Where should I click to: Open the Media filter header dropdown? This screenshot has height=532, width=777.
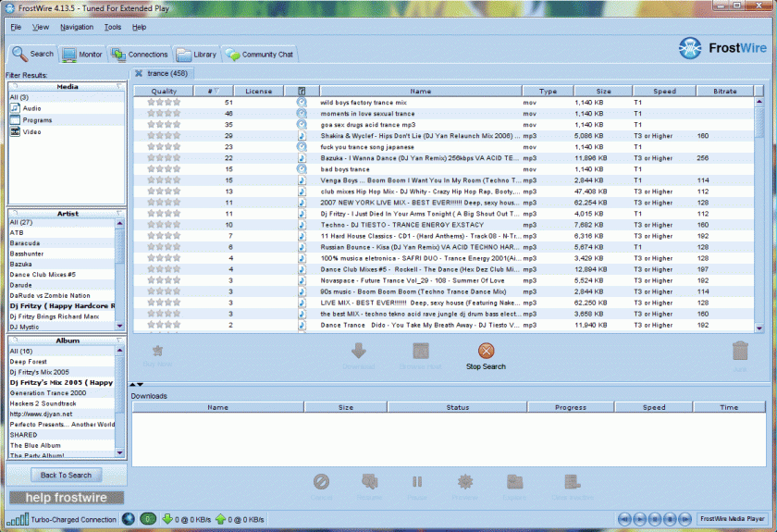click(119, 86)
